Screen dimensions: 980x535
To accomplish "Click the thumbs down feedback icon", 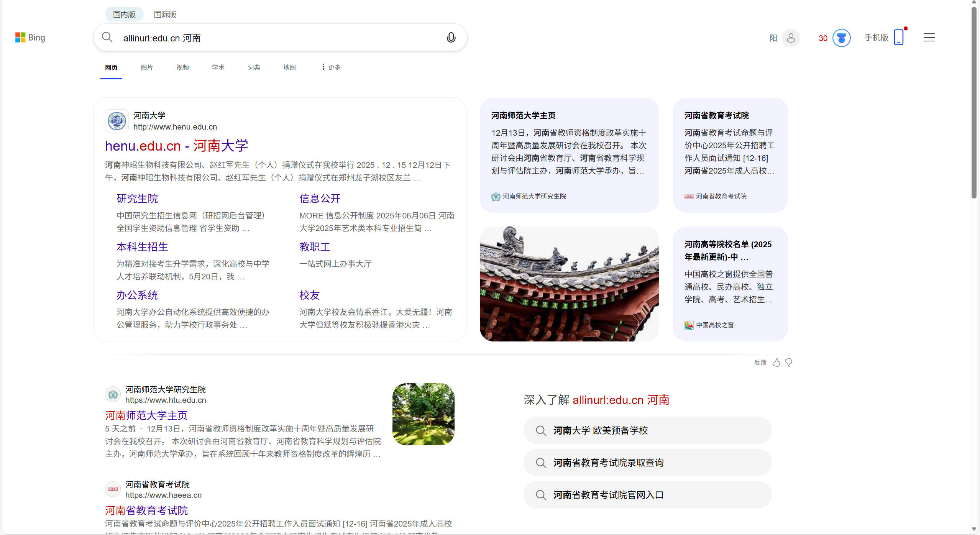I will tap(788, 363).
